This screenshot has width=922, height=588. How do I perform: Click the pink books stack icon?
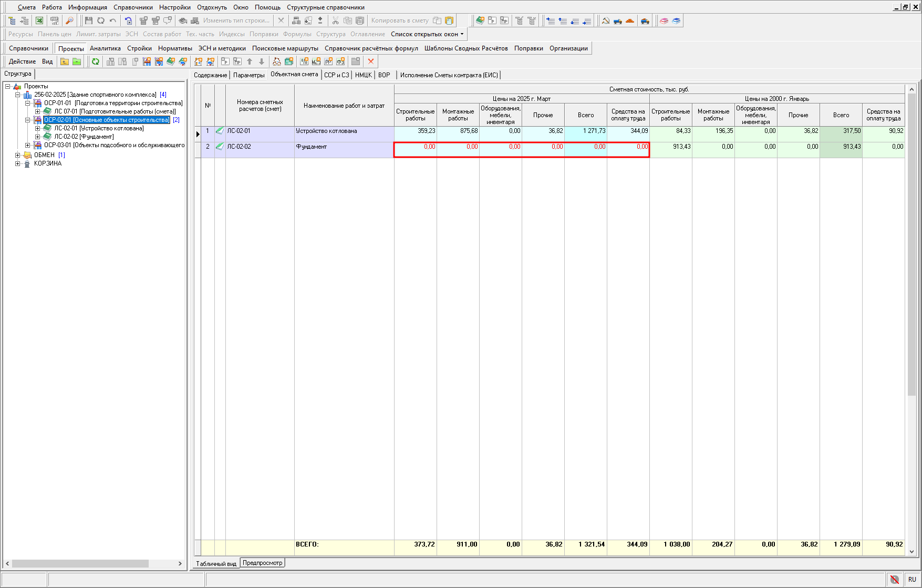664,20
